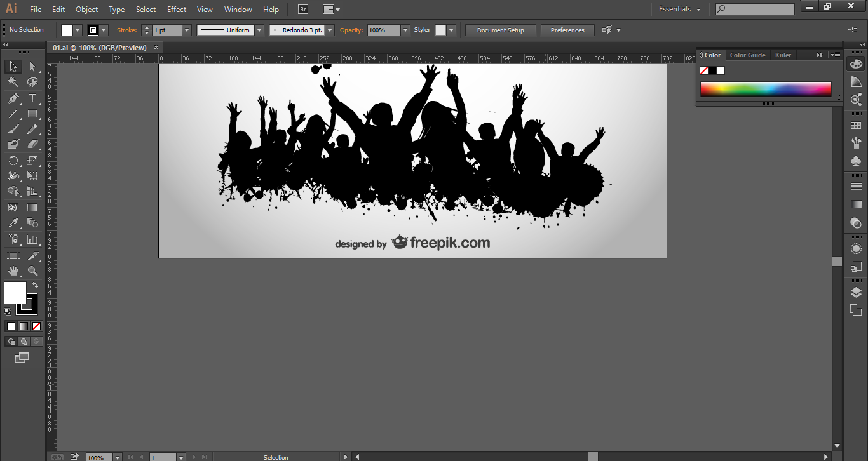The height and width of the screenshot is (461, 868).
Task: Click the black swatch in Color panel
Action: coord(712,70)
